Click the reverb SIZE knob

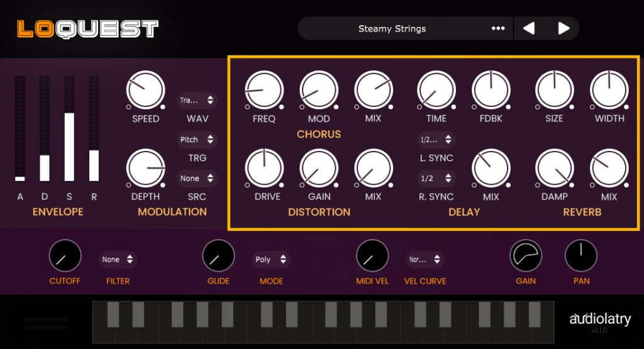[554, 90]
